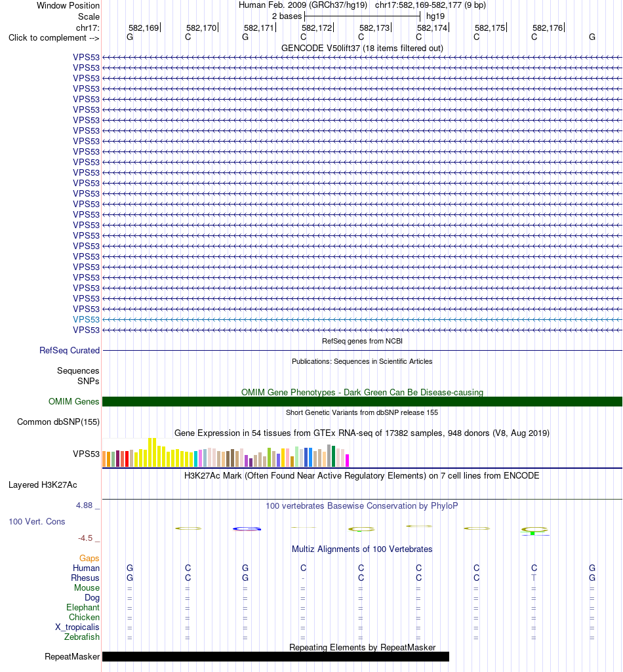The image size is (623, 672).
Task: Click the grey 'T' mismatch in Rhesus row
Action: tap(534, 578)
